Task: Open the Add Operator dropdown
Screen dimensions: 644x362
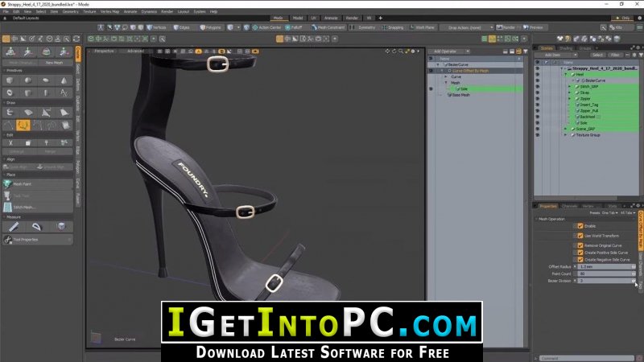Action: coord(449,51)
